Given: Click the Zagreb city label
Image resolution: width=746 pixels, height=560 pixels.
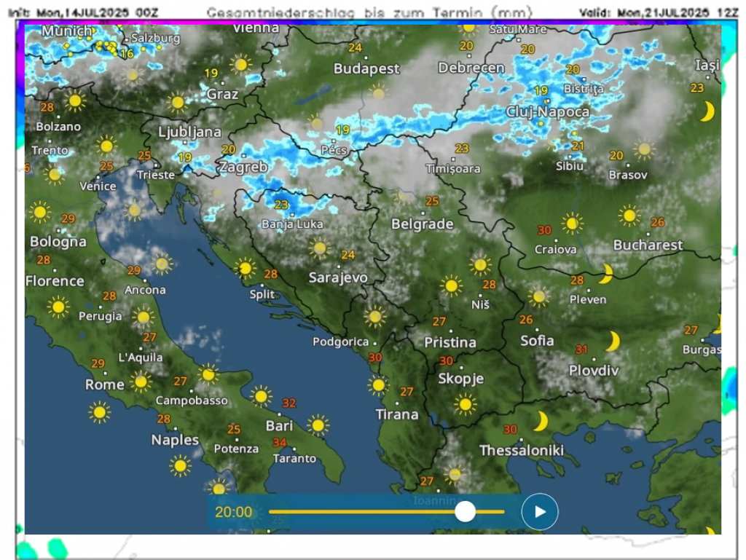Looking at the screenshot, I should pyautogui.click(x=243, y=167).
